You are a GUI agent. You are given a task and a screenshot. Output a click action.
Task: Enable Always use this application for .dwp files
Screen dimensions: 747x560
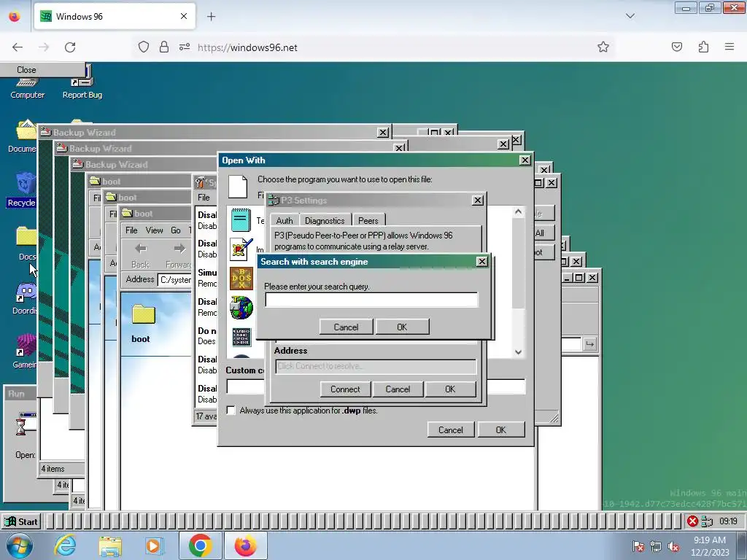coord(231,411)
